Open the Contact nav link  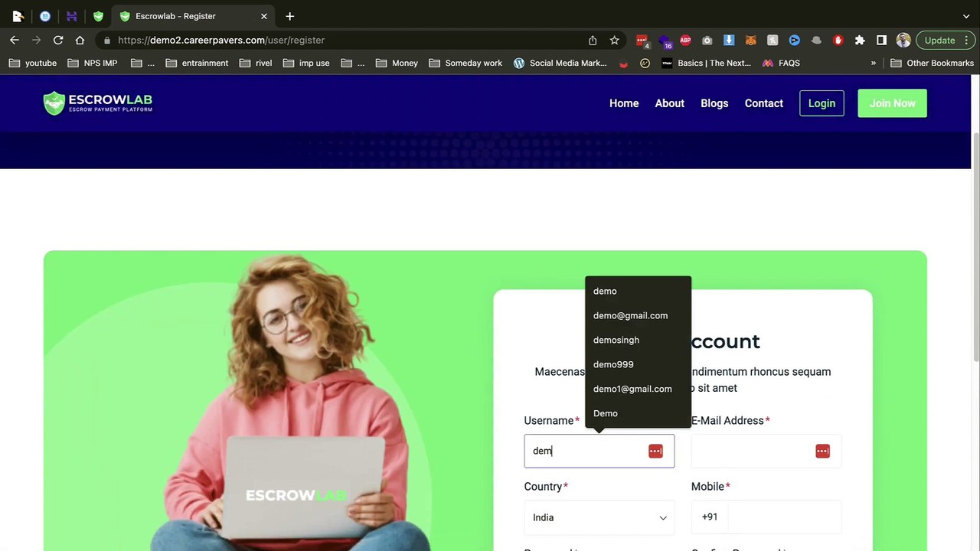[x=764, y=103]
